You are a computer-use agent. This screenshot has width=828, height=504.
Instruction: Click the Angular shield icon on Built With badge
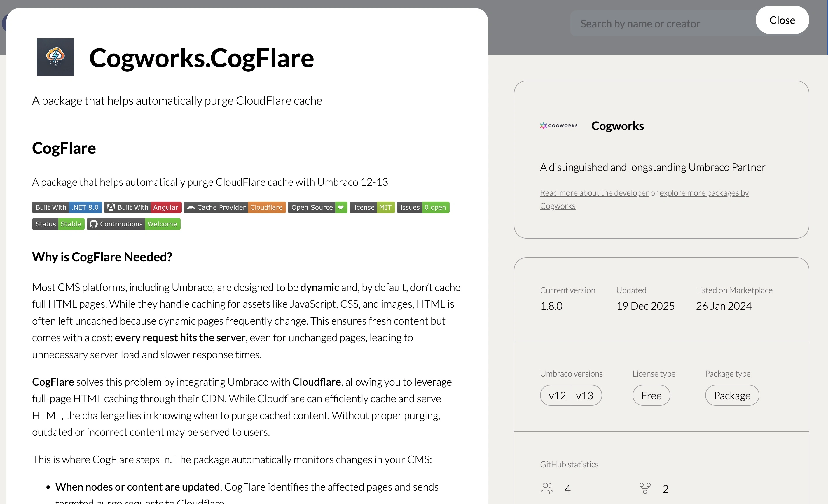point(111,207)
